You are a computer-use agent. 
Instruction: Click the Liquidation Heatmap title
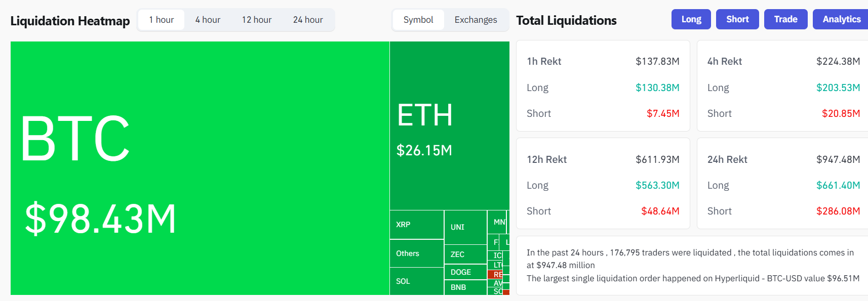70,21
